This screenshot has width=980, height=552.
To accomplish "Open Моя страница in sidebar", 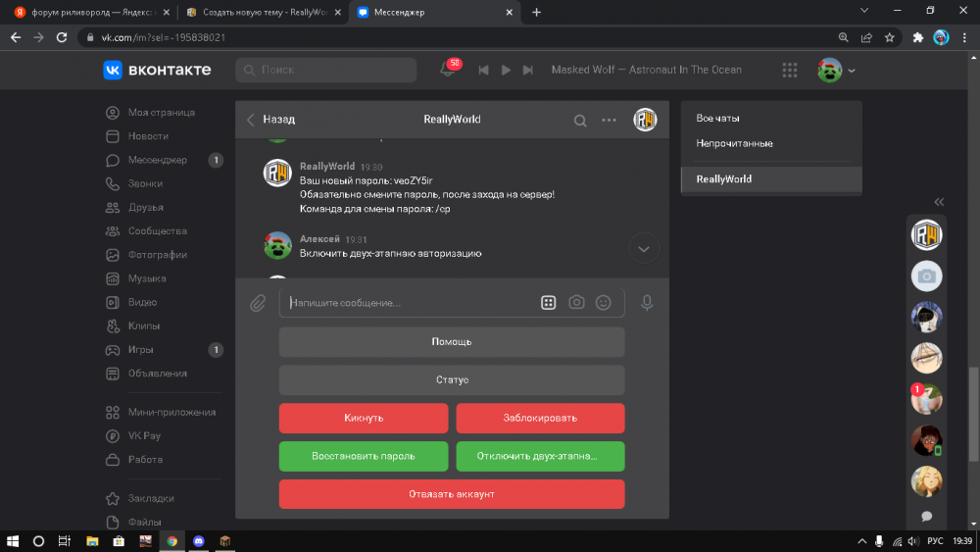I will 164,113.
